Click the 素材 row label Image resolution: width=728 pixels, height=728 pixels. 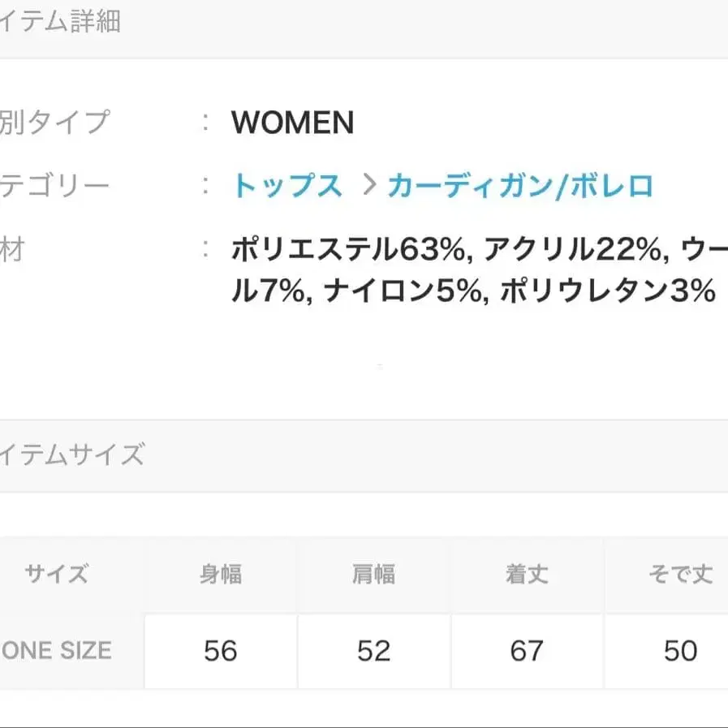point(11,250)
